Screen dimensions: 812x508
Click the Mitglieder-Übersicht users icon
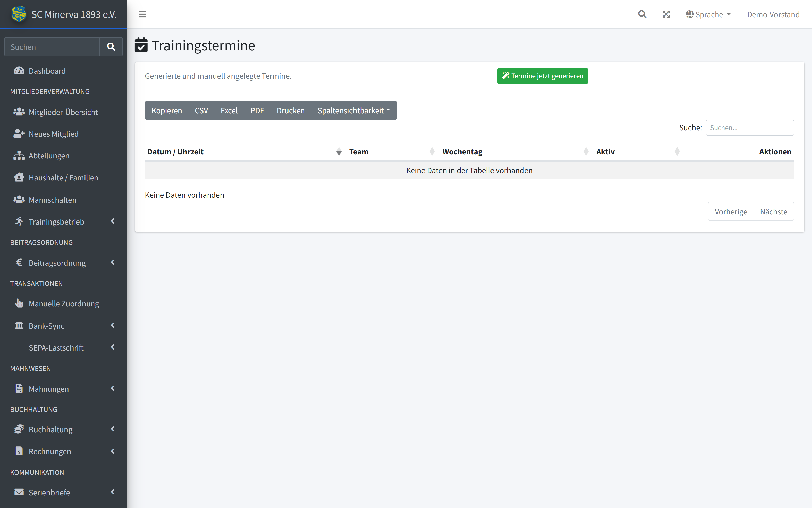(19, 112)
